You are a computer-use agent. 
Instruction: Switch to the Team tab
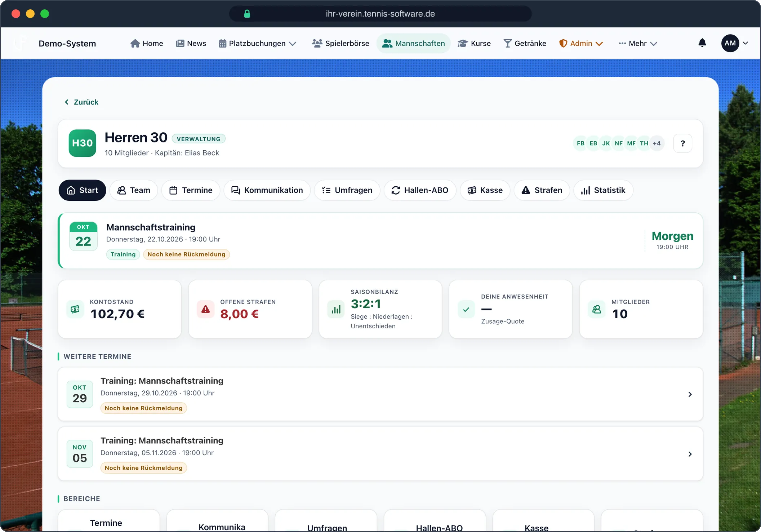[x=134, y=190]
